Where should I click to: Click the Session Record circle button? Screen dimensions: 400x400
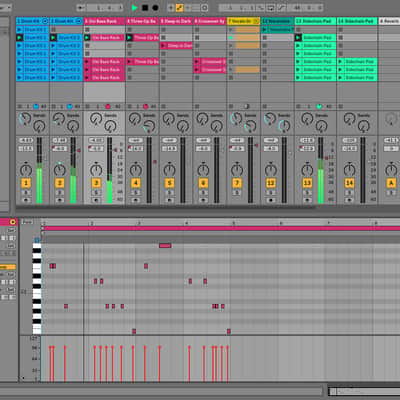(x=205, y=8)
